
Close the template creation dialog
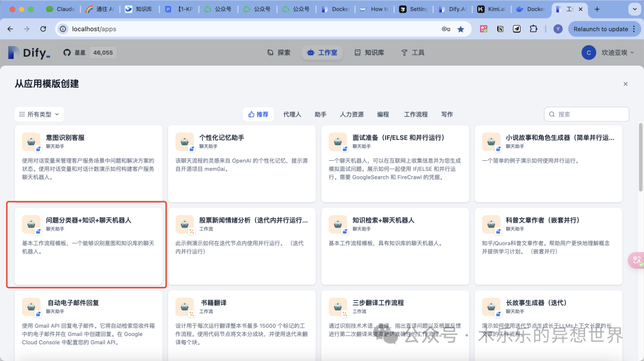click(x=625, y=84)
